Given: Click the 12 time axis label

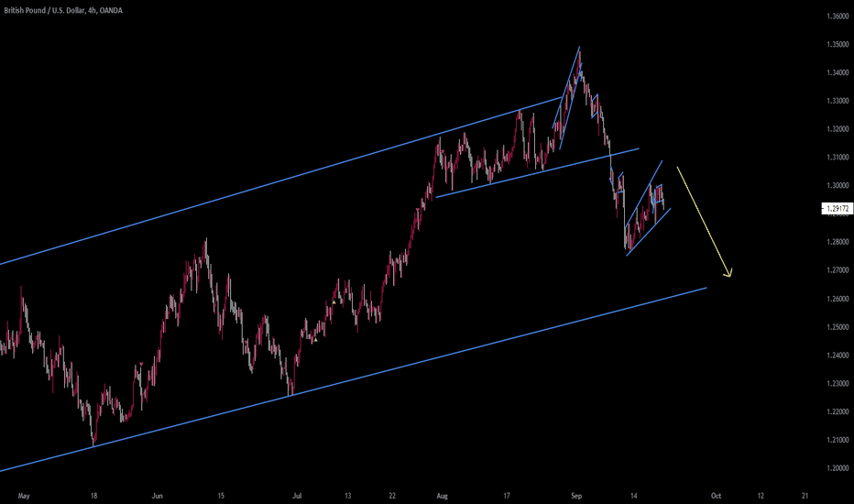Looking at the screenshot, I should [x=761, y=496].
